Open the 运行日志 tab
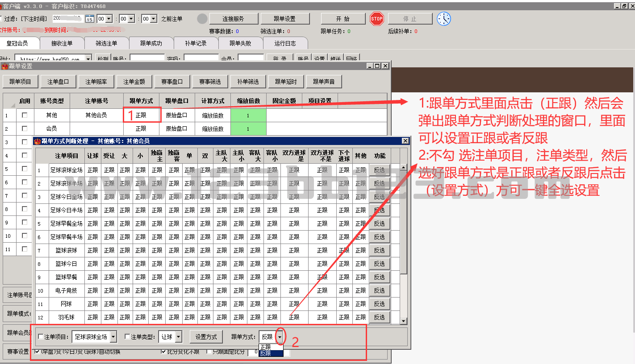This screenshot has width=635, height=364. pos(285,43)
